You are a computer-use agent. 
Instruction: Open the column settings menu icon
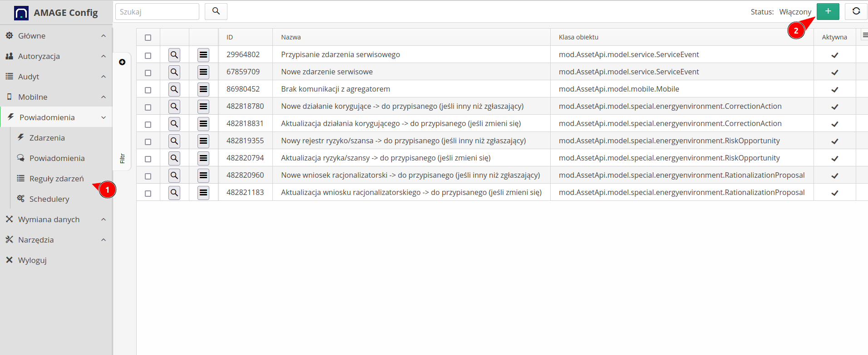(864, 35)
